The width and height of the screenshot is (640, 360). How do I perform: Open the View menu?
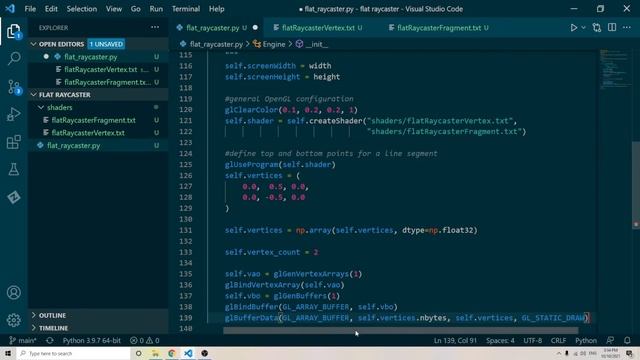(114, 9)
